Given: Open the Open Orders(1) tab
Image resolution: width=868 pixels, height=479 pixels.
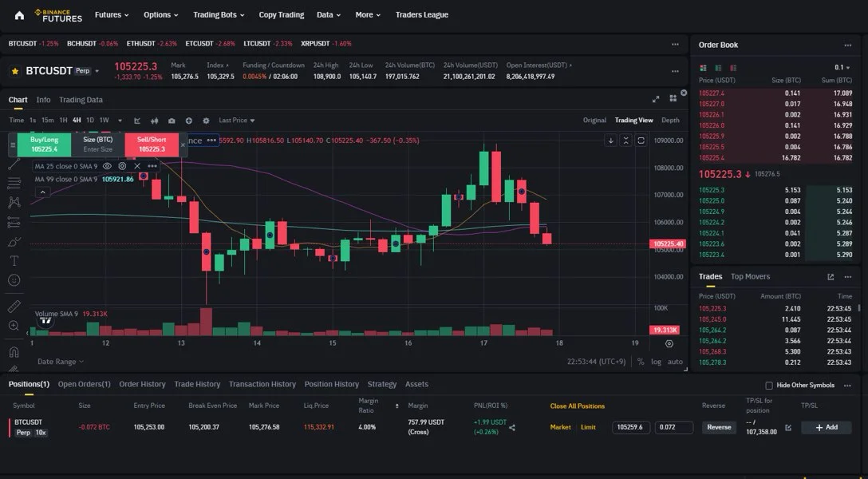Looking at the screenshot, I should pos(84,384).
